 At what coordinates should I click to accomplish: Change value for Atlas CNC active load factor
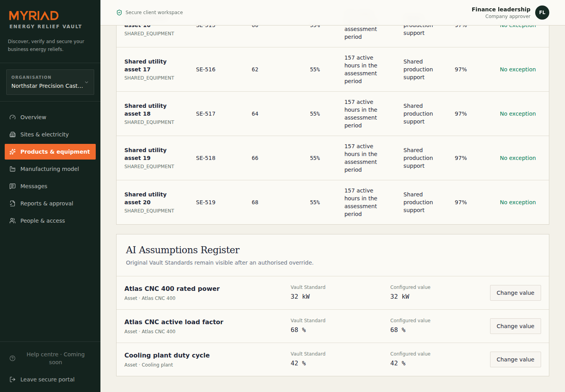point(515,326)
